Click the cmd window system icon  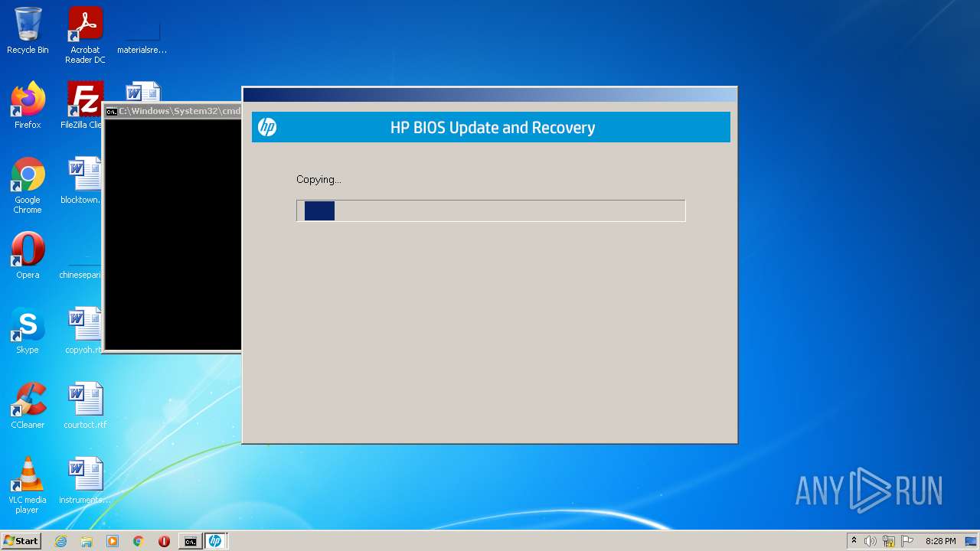(x=112, y=111)
